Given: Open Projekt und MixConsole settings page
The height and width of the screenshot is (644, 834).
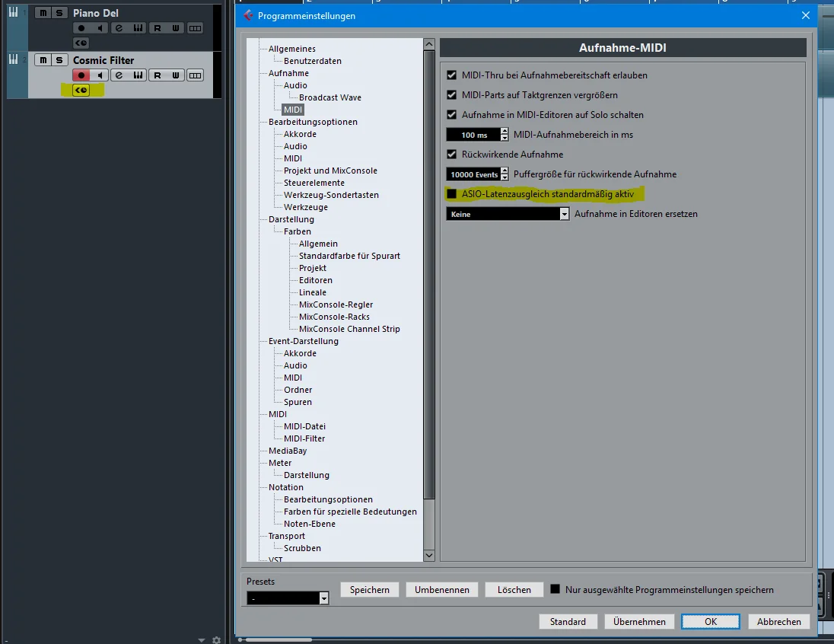Looking at the screenshot, I should point(330,171).
